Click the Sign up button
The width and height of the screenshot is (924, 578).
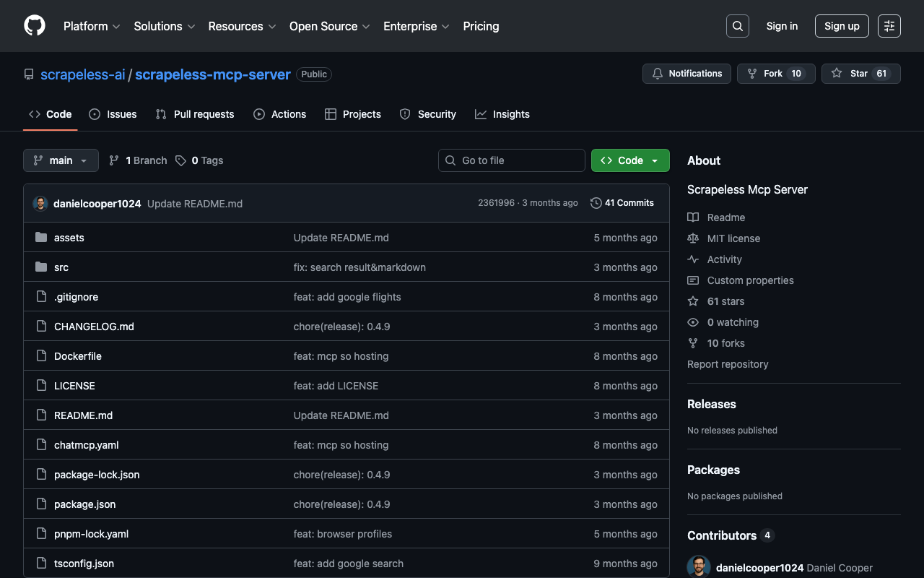coord(841,26)
